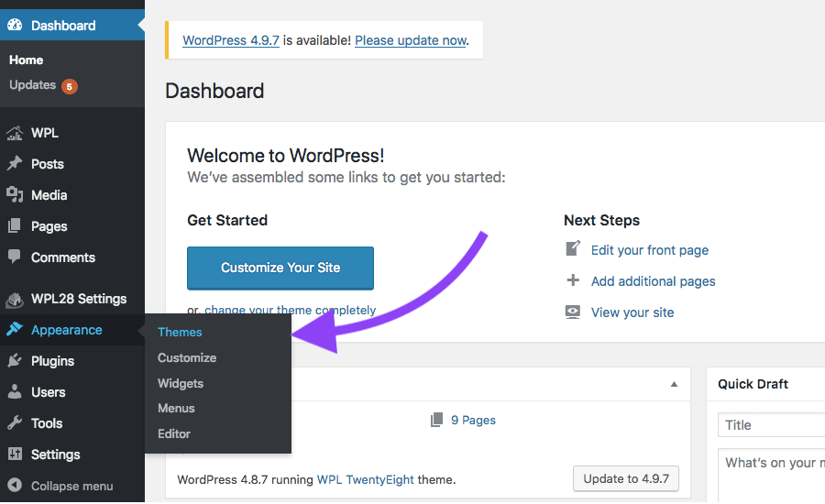Open the Tools menu label
The width and height of the screenshot is (825, 504).
[47, 423]
